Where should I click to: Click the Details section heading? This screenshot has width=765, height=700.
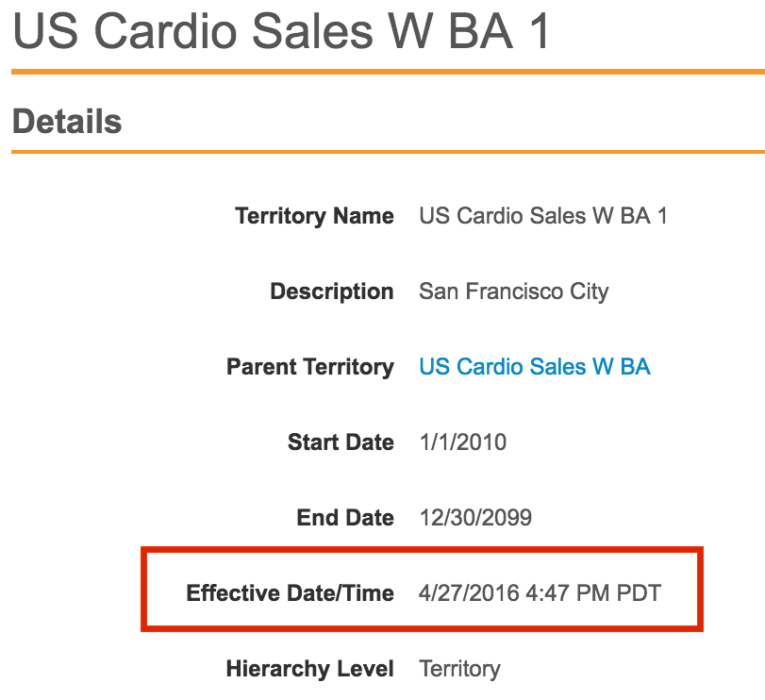[x=67, y=122]
